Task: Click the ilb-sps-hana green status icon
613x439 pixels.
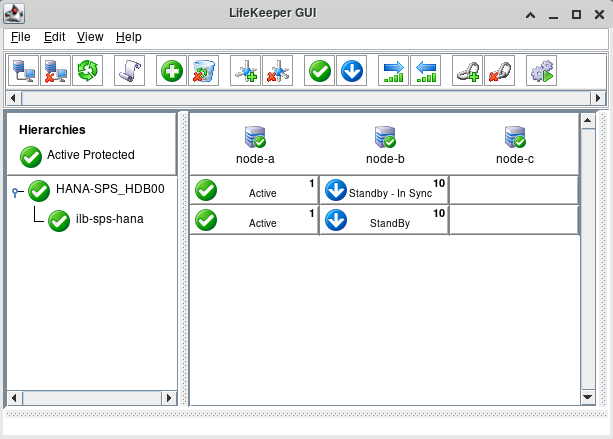Action: click(x=59, y=221)
